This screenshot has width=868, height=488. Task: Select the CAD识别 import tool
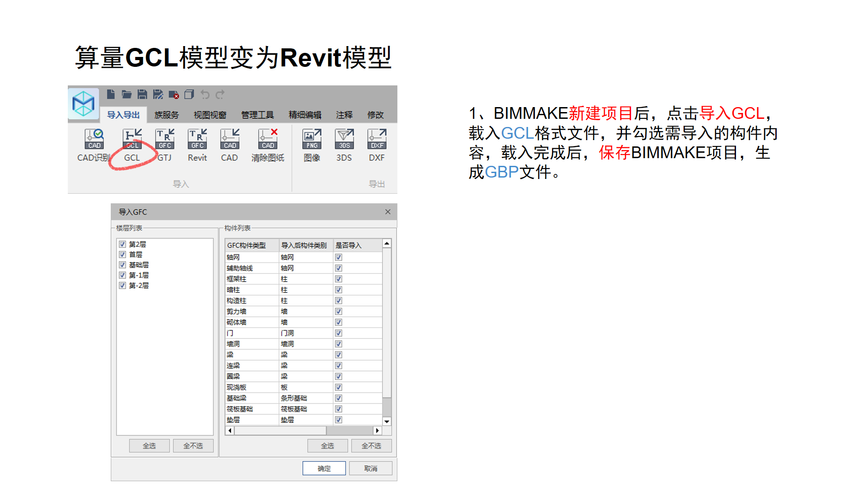point(94,145)
